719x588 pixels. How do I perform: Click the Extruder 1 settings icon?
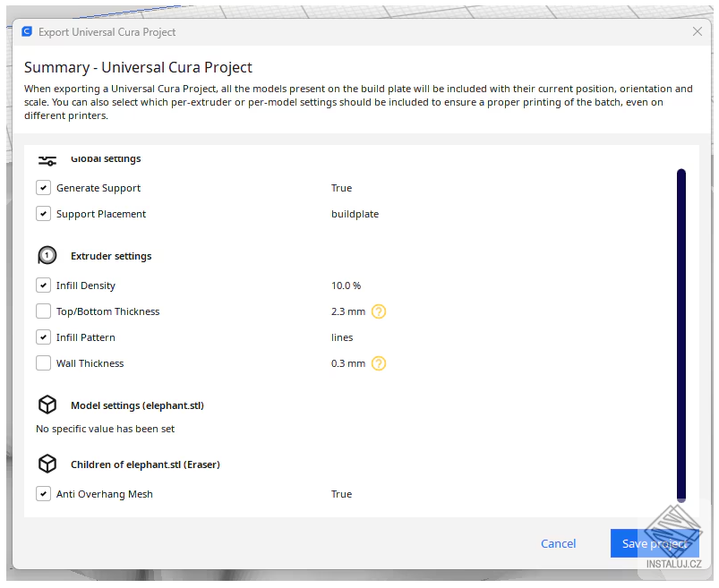(47, 256)
